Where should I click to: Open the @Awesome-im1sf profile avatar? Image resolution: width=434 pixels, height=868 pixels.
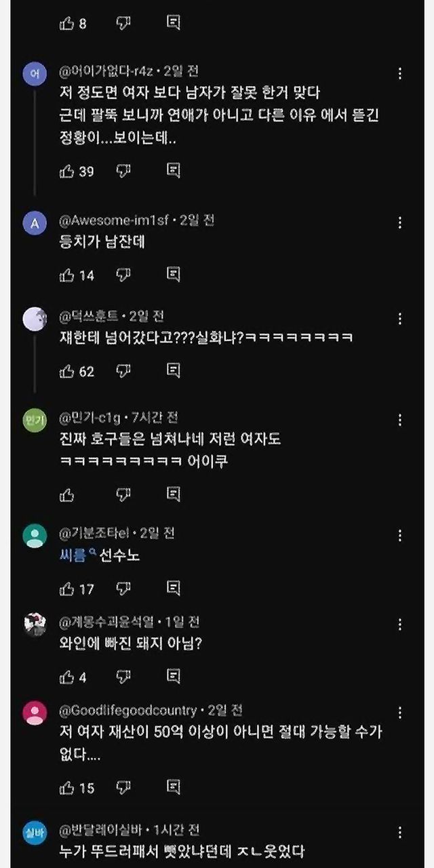pyautogui.click(x=35, y=223)
